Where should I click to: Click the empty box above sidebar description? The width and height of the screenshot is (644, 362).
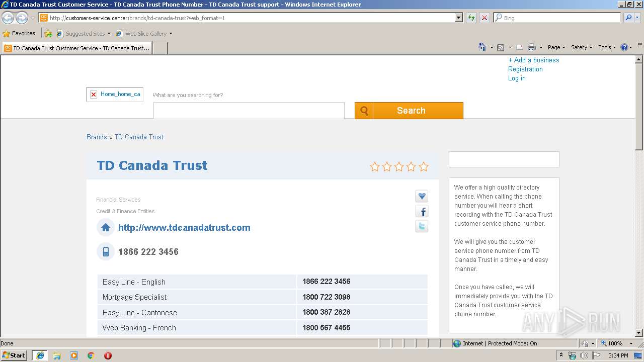click(504, 159)
